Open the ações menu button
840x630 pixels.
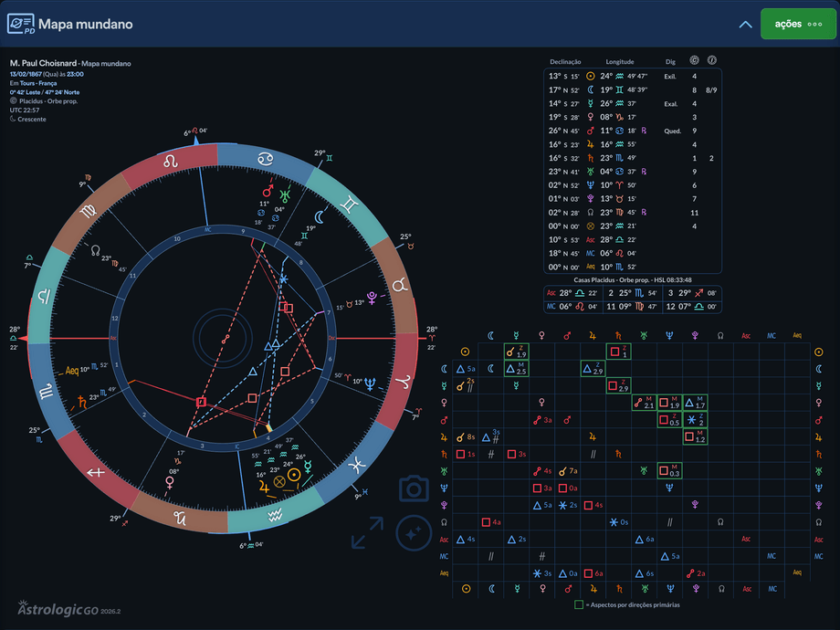(x=798, y=24)
